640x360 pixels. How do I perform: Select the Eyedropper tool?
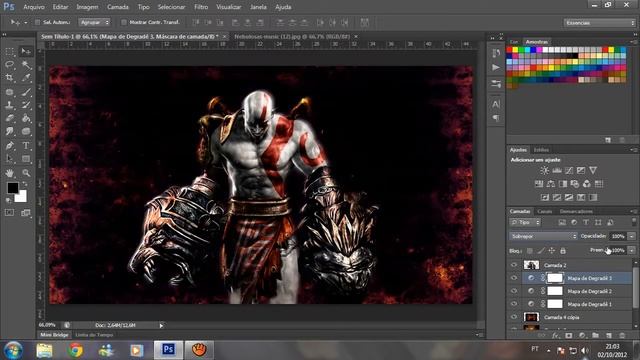tap(26, 78)
